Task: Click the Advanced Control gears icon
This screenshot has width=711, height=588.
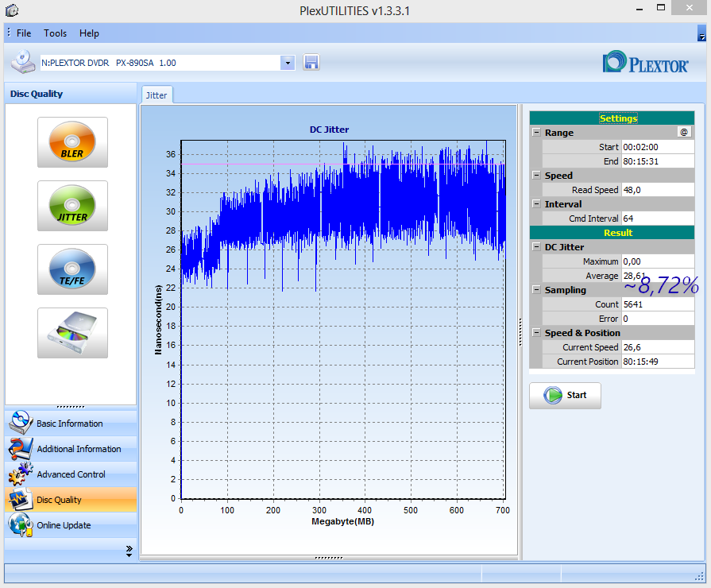Action: (x=21, y=474)
